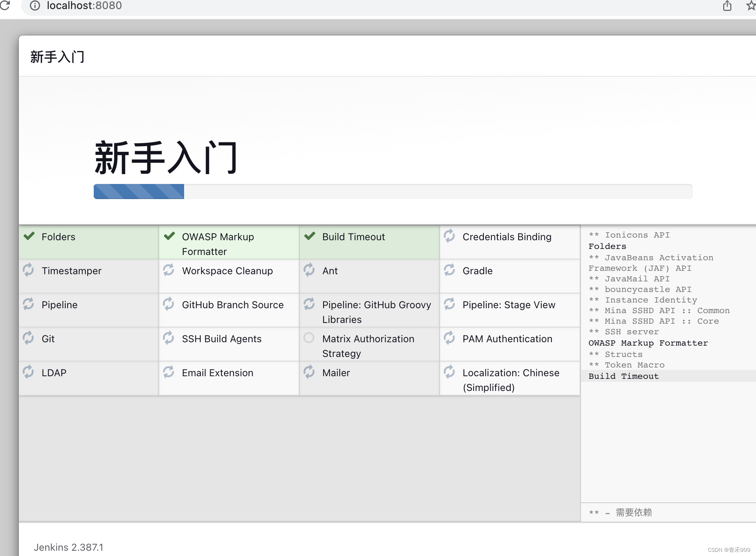Click the bookmark star icon
Viewport: 756px width, 556px height.
click(x=751, y=6)
